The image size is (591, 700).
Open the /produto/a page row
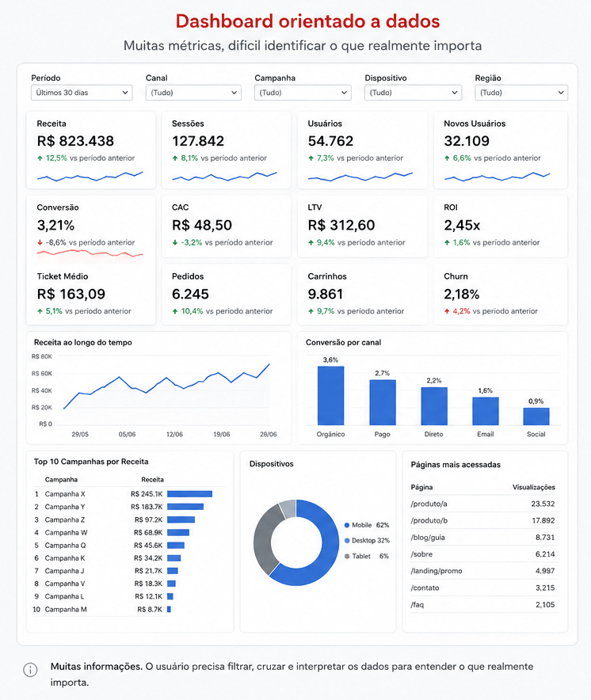[483, 504]
